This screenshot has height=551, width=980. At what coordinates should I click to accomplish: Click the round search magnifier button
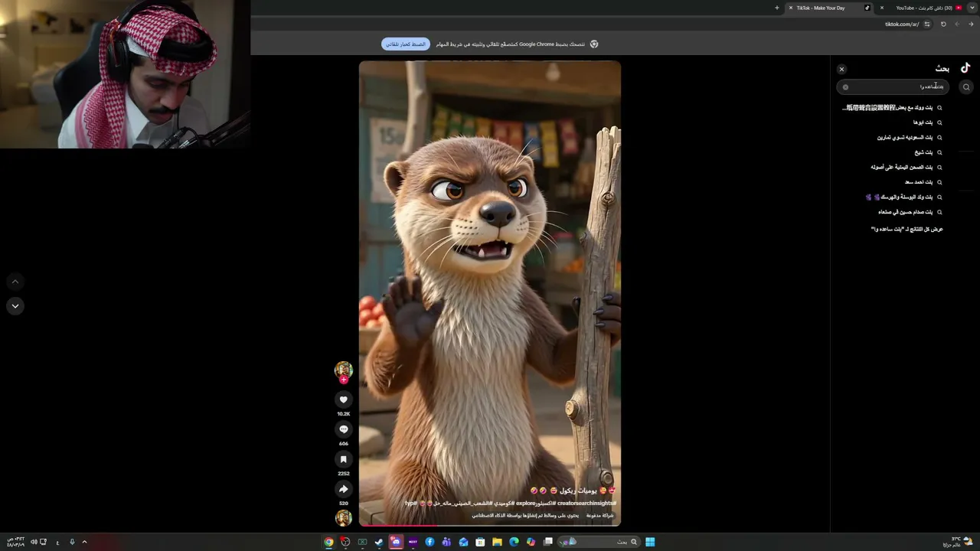click(x=966, y=87)
